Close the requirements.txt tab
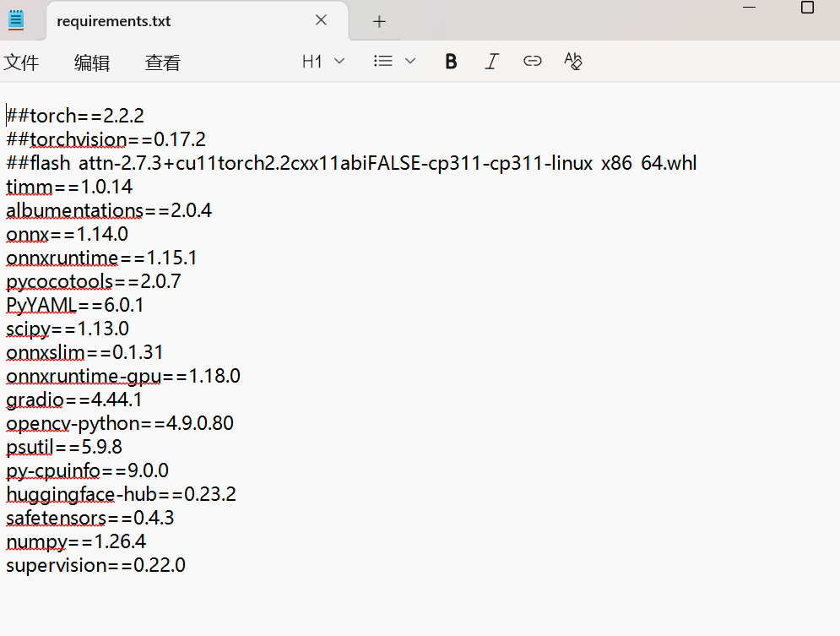 [x=321, y=20]
